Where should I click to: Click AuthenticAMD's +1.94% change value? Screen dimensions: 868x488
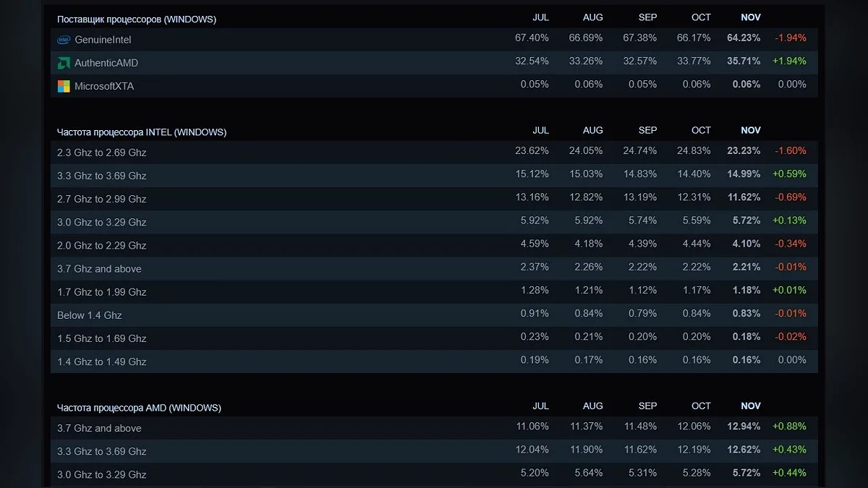click(789, 61)
